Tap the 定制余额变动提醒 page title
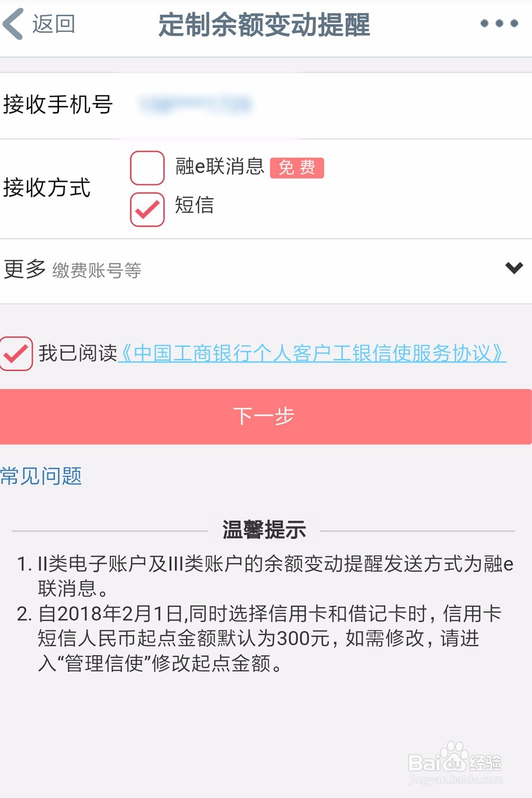This screenshot has width=532, height=798. (x=264, y=24)
